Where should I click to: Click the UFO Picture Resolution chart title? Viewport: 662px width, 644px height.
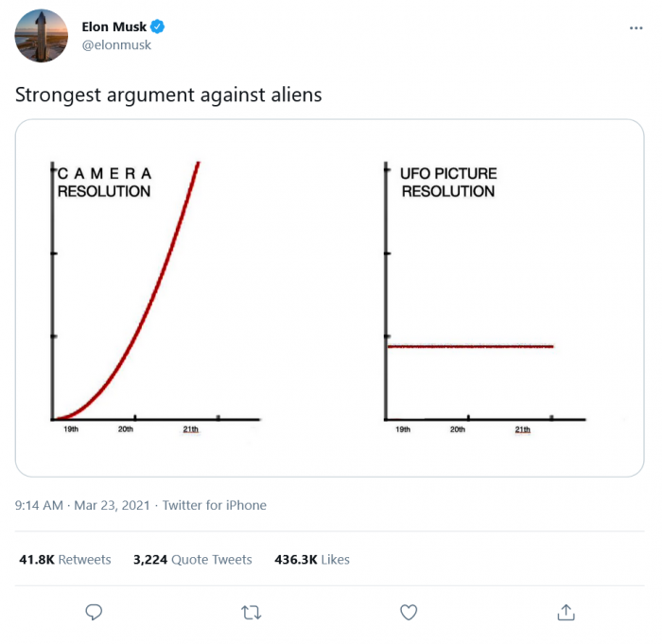[448, 183]
